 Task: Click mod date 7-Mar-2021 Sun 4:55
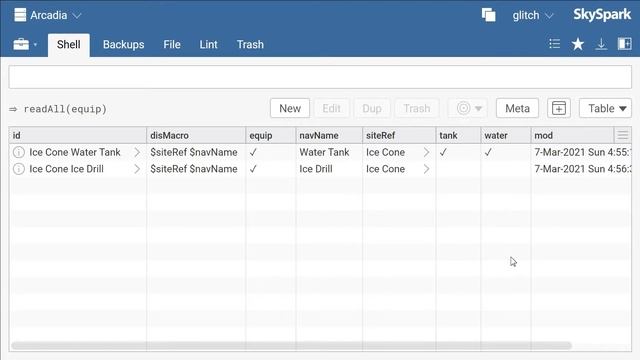coord(582,152)
